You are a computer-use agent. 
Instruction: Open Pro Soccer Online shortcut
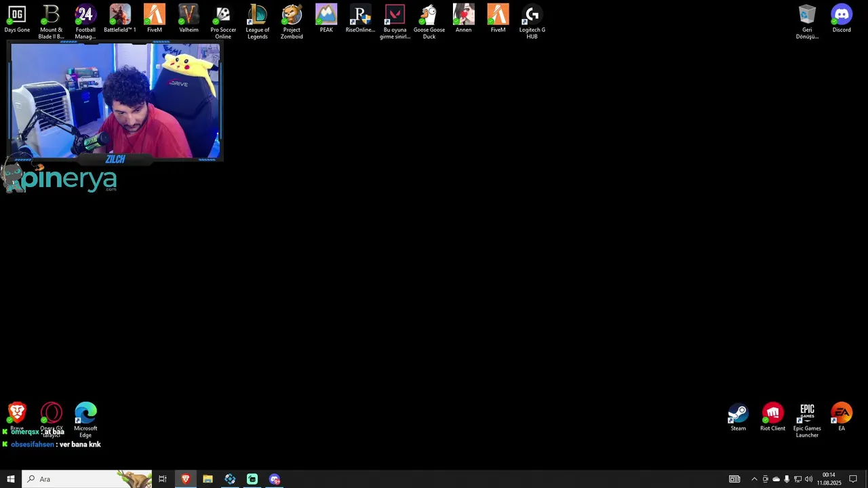point(223,22)
